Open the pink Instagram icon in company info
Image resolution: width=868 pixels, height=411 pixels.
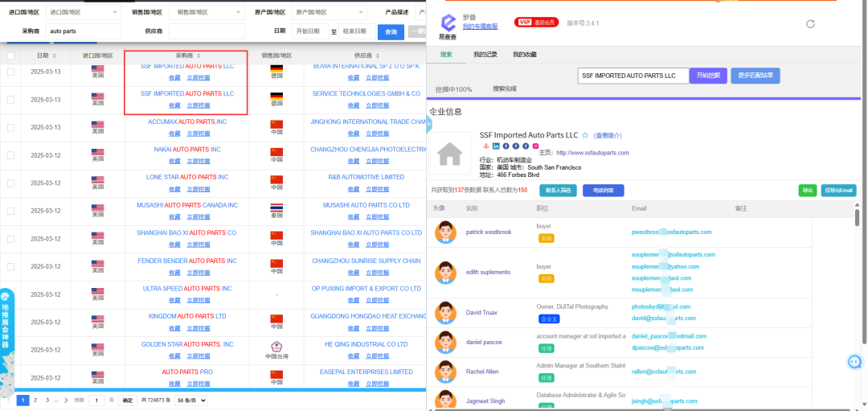[x=535, y=146]
